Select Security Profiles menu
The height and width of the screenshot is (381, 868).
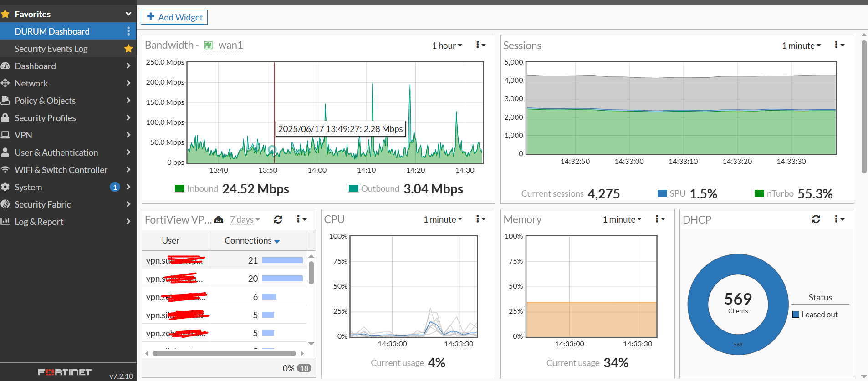(x=45, y=118)
